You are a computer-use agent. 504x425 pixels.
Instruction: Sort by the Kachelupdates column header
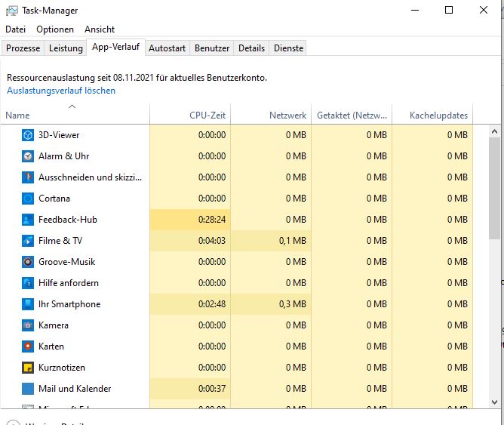pyautogui.click(x=432, y=115)
